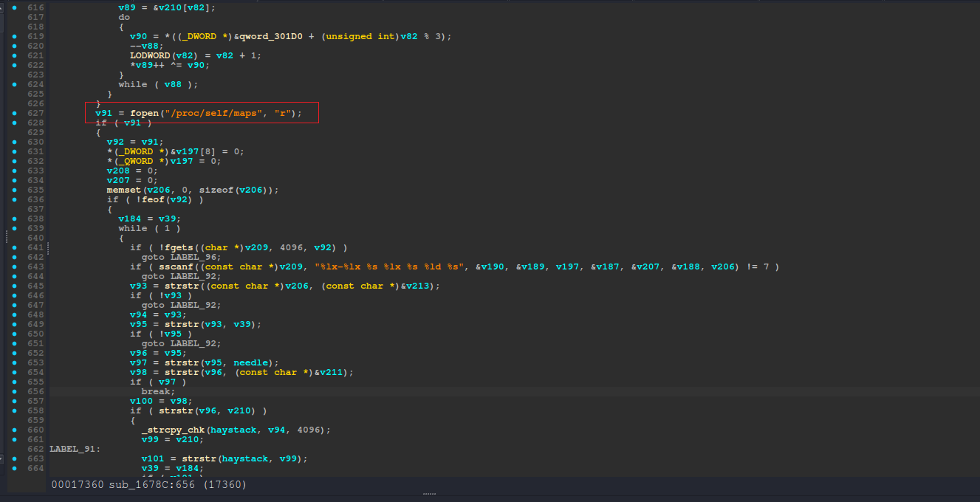Viewport: 980px width, 502px height.
Task: Toggle breakpoint dot on line 660
Action: 16,430
